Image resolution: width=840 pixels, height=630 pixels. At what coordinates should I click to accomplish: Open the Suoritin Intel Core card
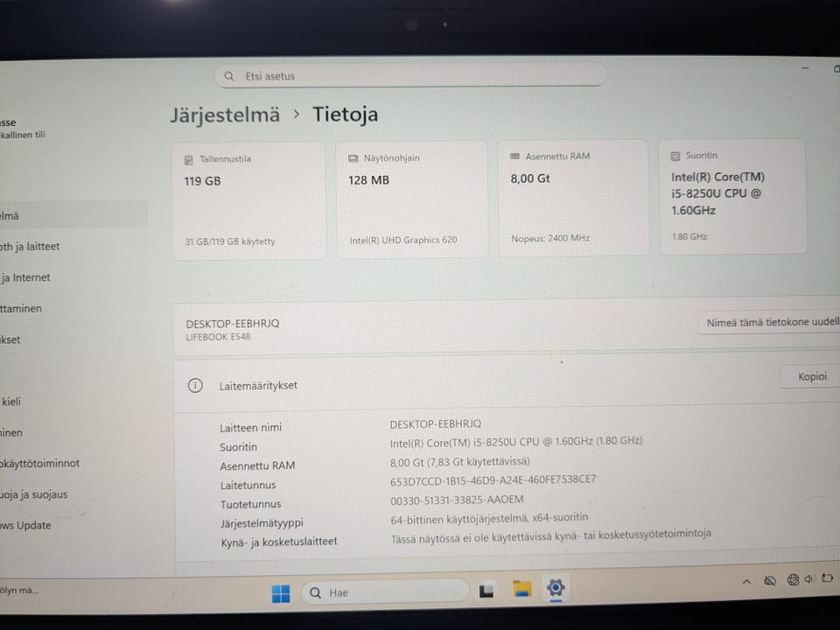click(733, 196)
